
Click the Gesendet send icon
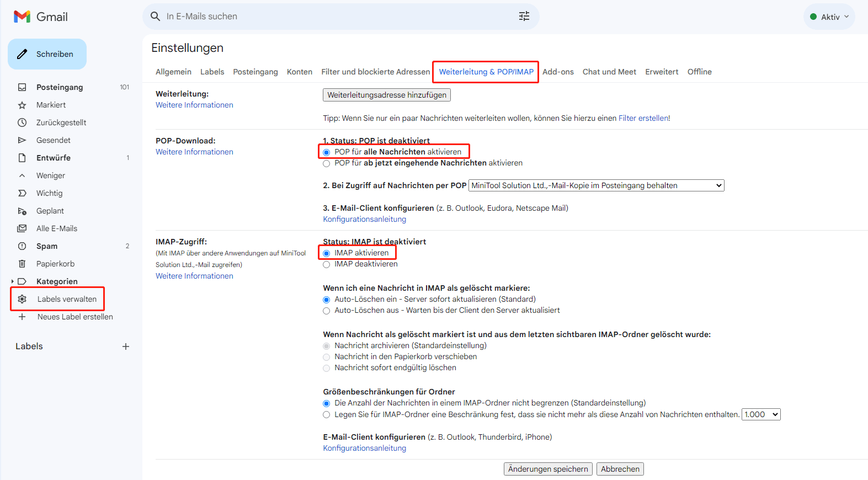(x=22, y=140)
